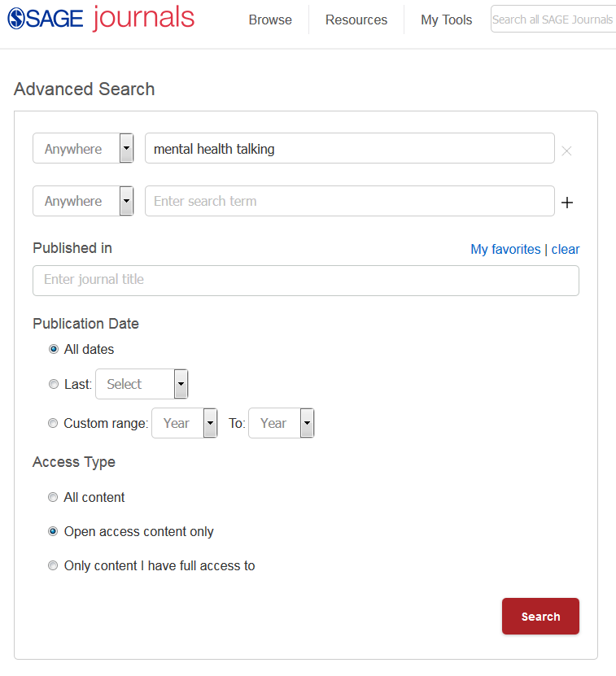Image resolution: width=616 pixels, height=676 pixels.
Task: Open the custom range start Year dropdown
Action: pos(185,423)
